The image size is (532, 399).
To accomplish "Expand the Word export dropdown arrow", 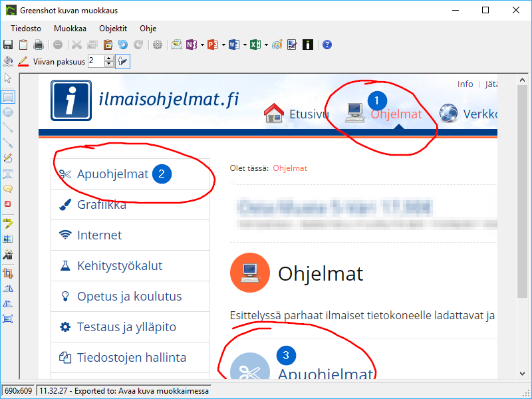I will [x=245, y=45].
